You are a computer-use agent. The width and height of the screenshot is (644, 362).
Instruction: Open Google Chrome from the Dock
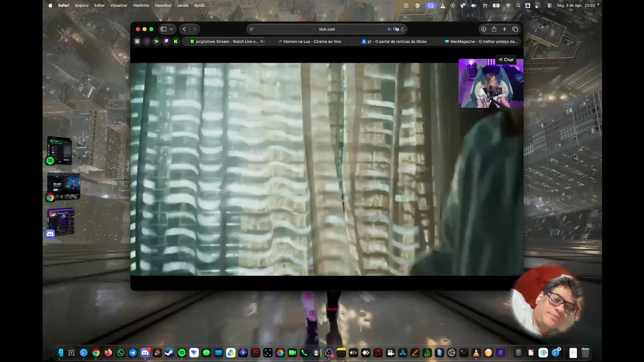(96, 353)
